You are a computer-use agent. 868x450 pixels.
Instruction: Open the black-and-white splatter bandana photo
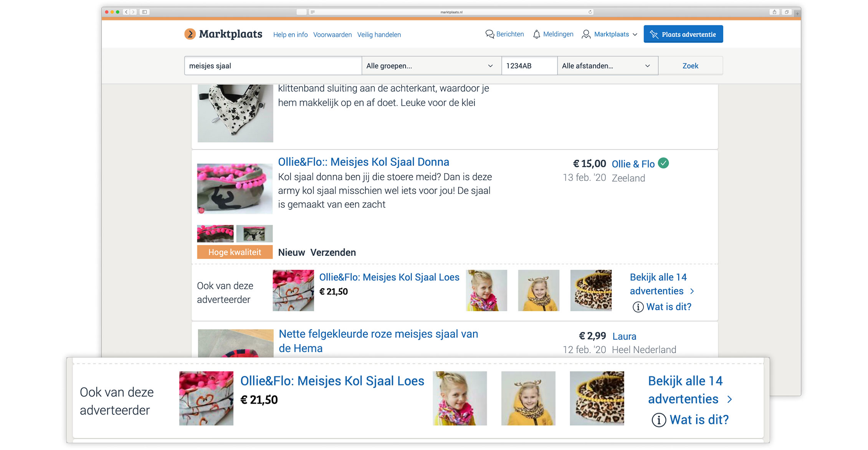coord(235,113)
